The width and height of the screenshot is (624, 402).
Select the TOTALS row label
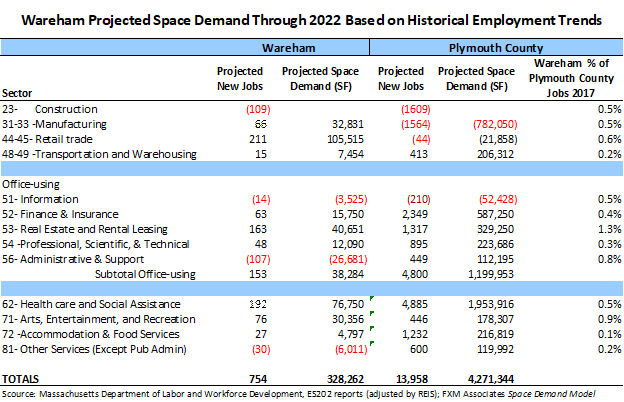(x=20, y=379)
